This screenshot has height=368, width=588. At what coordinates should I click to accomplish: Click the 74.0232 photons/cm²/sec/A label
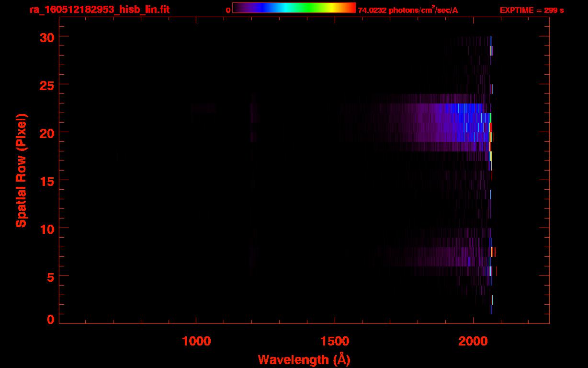click(x=408, y=10)
